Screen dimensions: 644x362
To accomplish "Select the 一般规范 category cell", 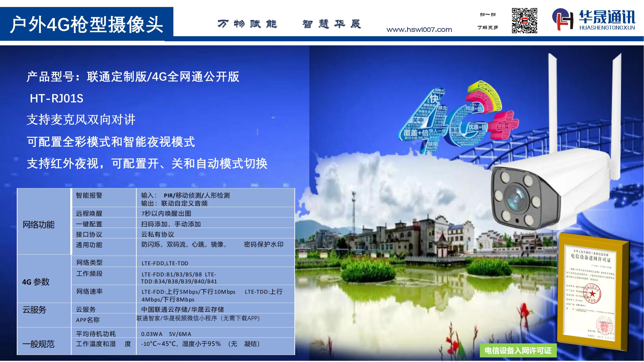I will click(x=38, y=344).
